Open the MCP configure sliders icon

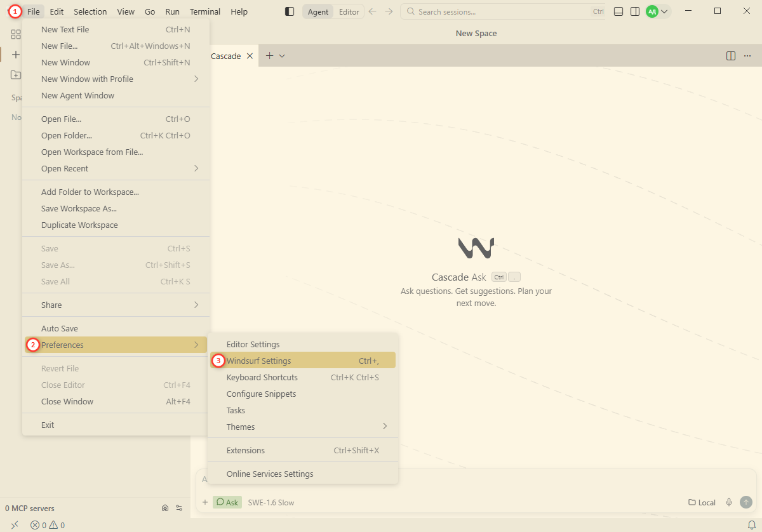coord(179,508)
